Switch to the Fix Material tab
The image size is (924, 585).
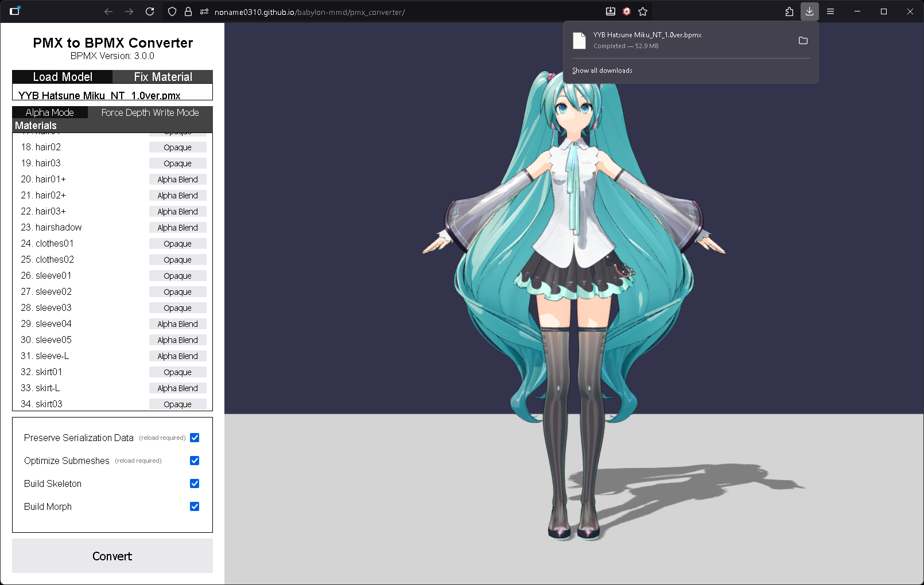163,77
